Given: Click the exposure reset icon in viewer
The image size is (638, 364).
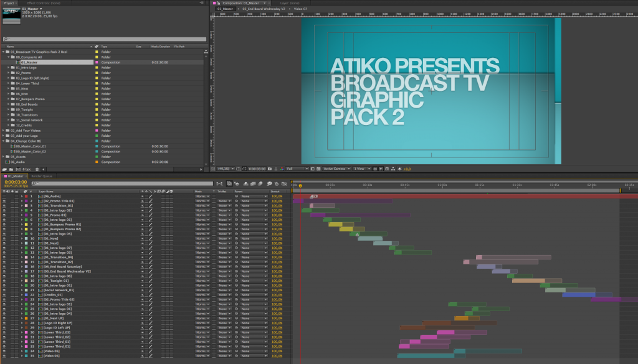Looking at the screenshot, I should click(400, 169).
